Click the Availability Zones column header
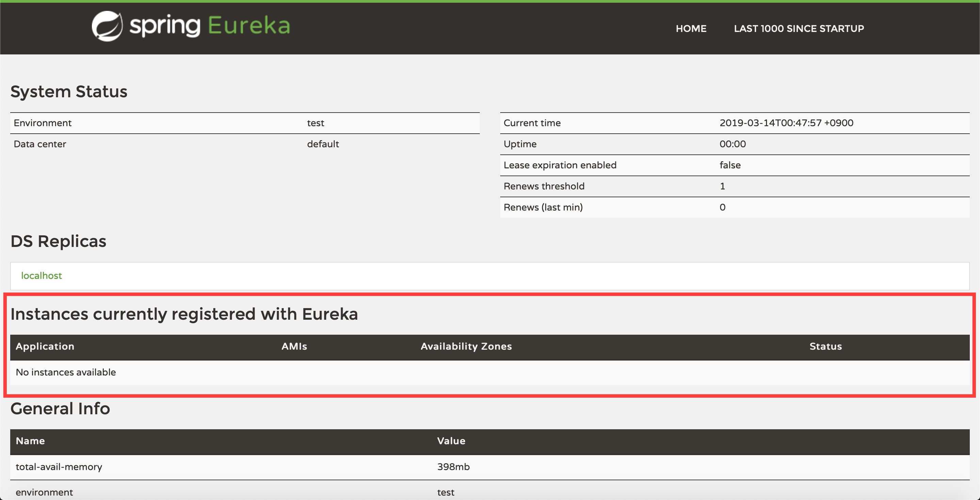 pos(466,346)
